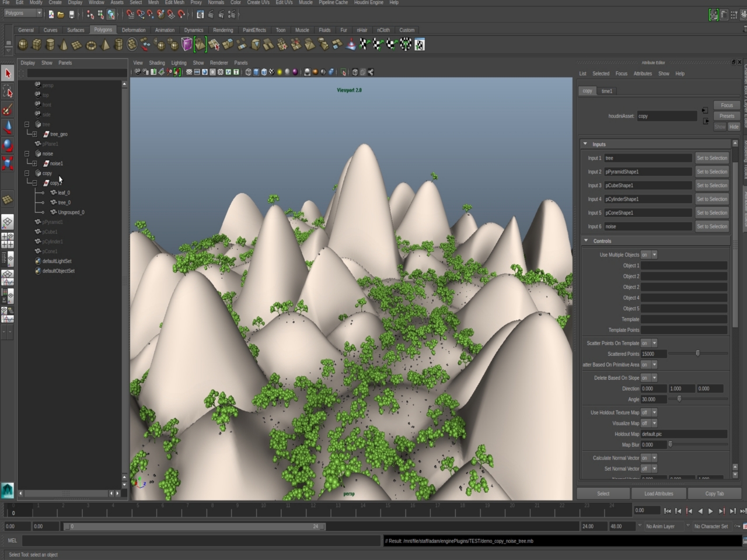Select the arrow Select tool
Image resolution: width=747 pixels, height=560 pixels.
[8, 73]
